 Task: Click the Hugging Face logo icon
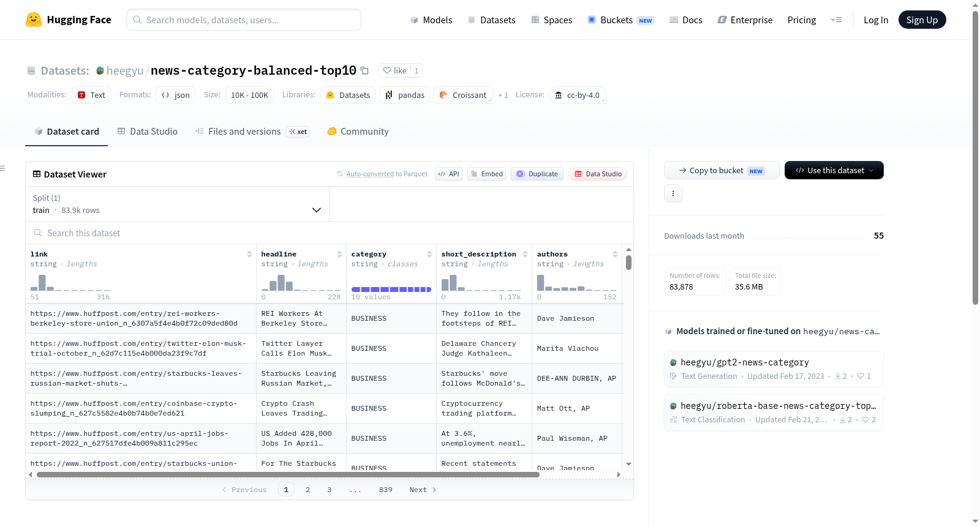[34, 20]
